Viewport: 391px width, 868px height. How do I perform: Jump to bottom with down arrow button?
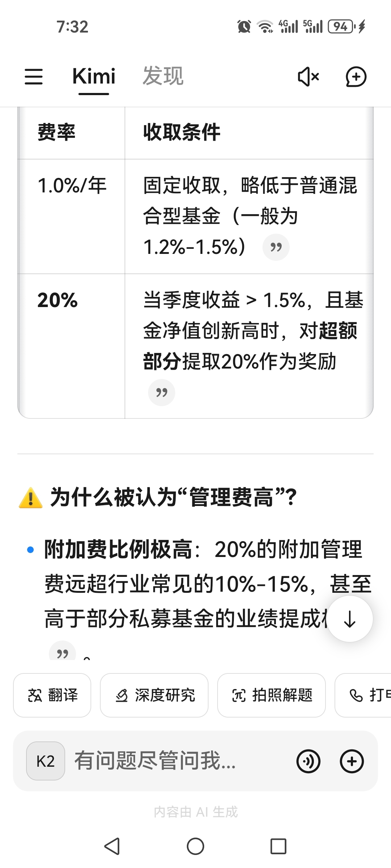coord(350,619)
